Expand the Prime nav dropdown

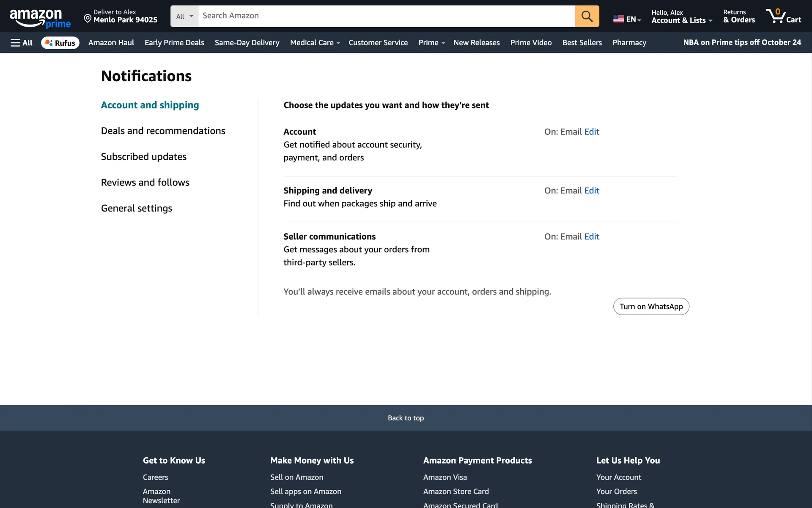431,43
